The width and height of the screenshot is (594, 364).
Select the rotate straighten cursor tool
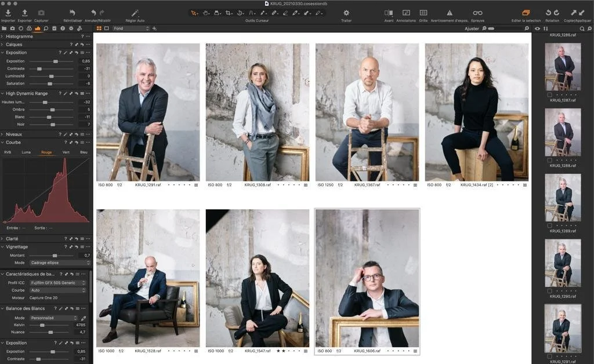[x=240, y=13]
